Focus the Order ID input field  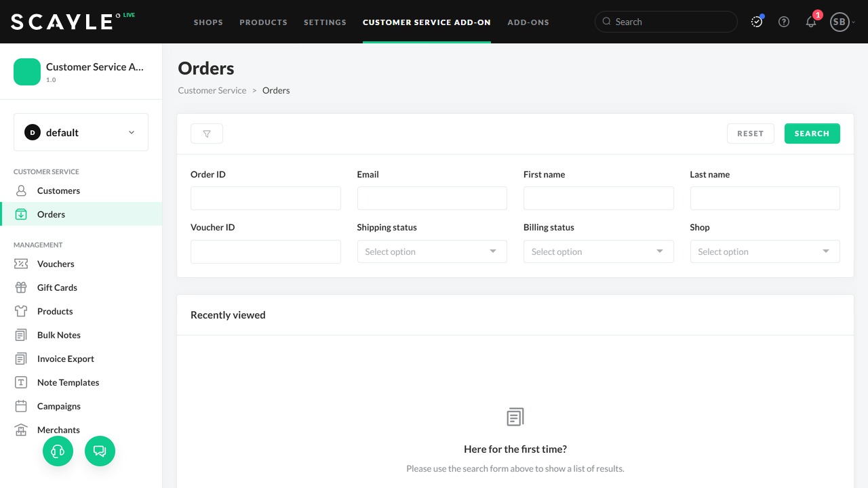point(265,199)
